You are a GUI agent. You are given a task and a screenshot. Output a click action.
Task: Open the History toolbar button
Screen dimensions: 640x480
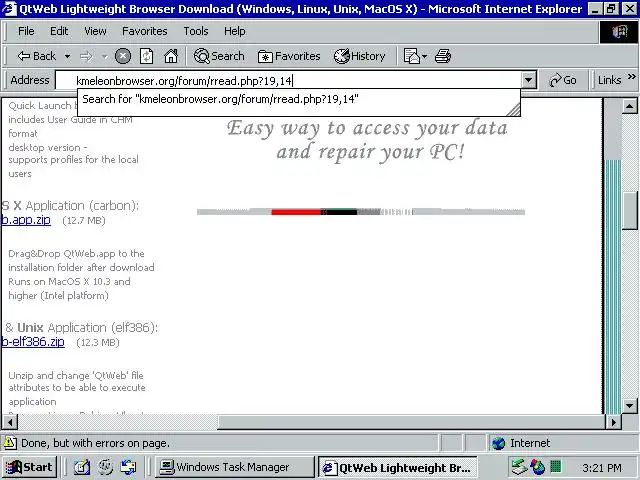tap(360, 56)
